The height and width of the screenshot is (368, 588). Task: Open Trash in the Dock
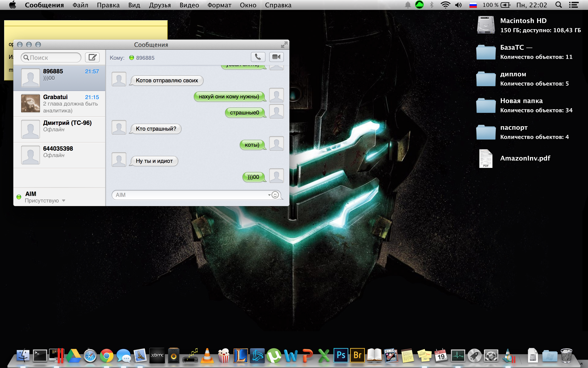coord(566,356)
